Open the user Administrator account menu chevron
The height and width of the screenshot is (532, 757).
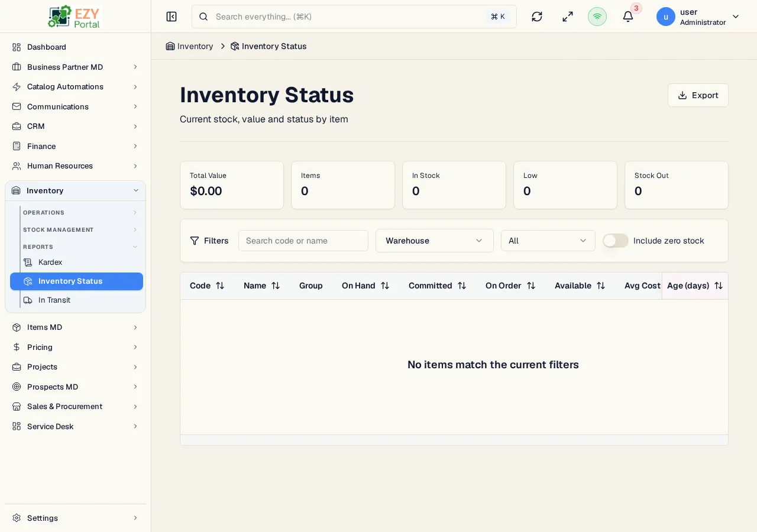coord(736,17)
